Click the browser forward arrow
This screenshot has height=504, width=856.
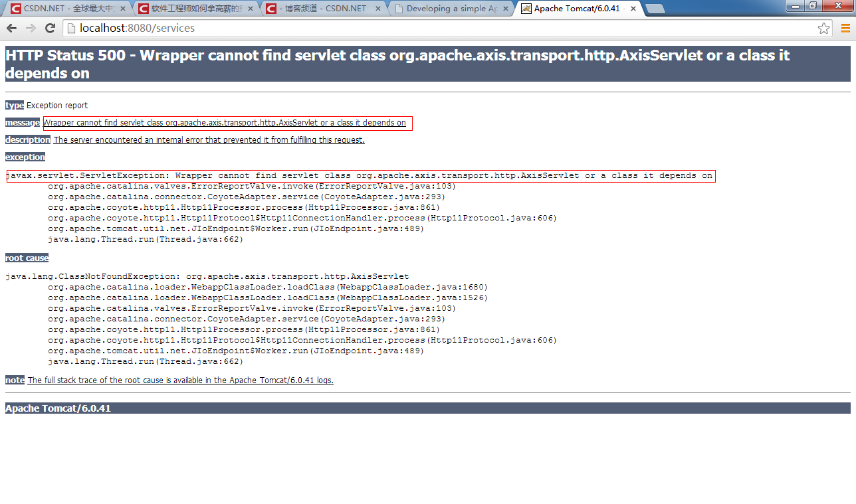click(x=31, y=28)
